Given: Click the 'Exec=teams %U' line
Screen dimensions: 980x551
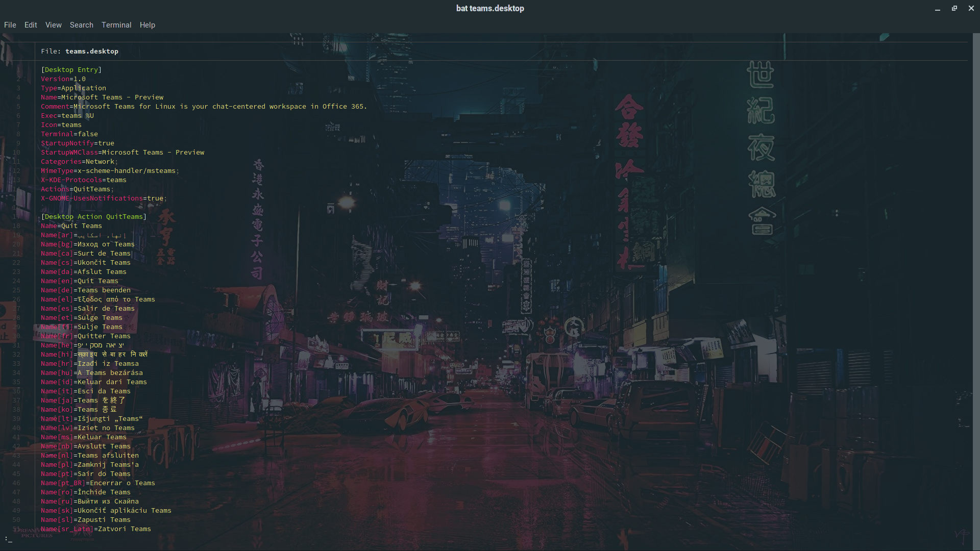Looking at the screenshot, I should pos(67,116).
